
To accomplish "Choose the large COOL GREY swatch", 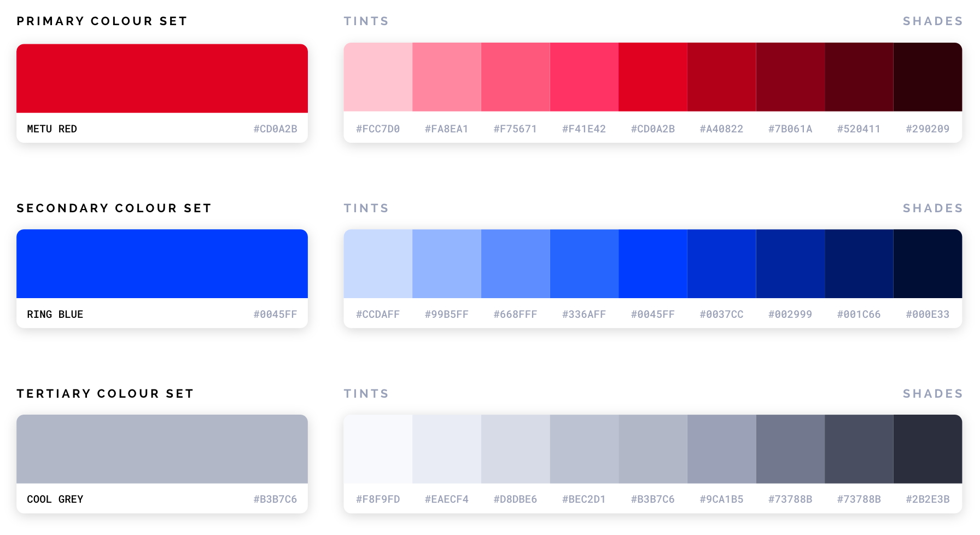I will [x=162, y=449].
